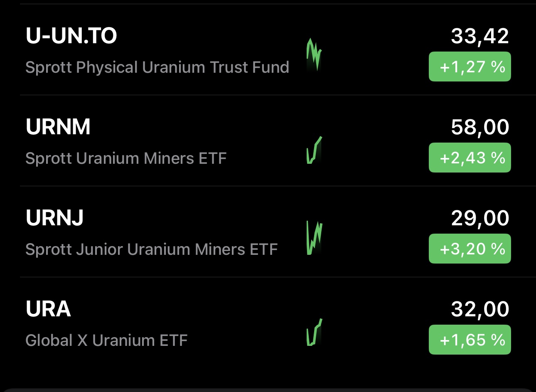Open the URNM ticker details
536x392 pixels.
(58, 127)
